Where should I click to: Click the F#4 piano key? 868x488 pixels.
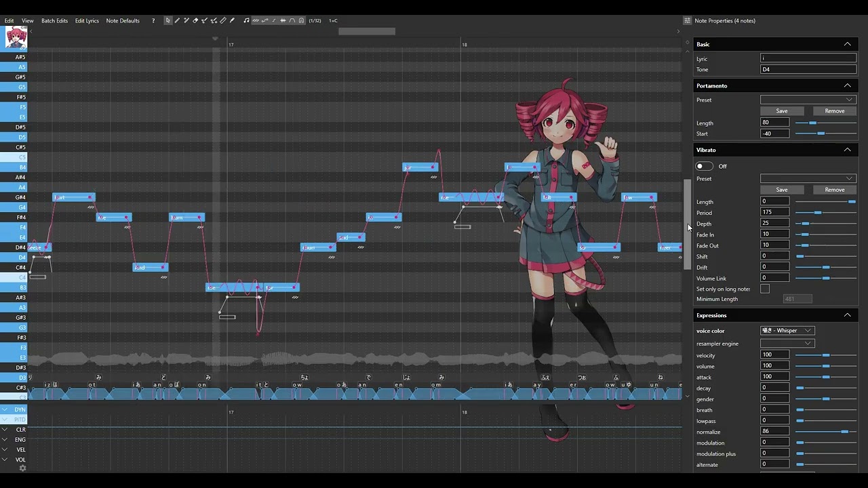pyautogui.click(x=14, y=217)
